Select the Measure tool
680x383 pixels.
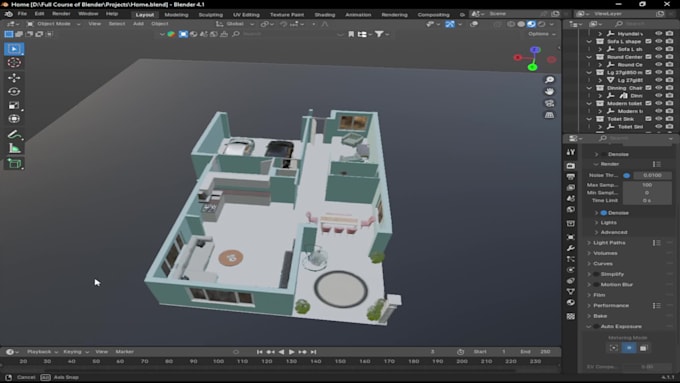(x=14, y=149)
